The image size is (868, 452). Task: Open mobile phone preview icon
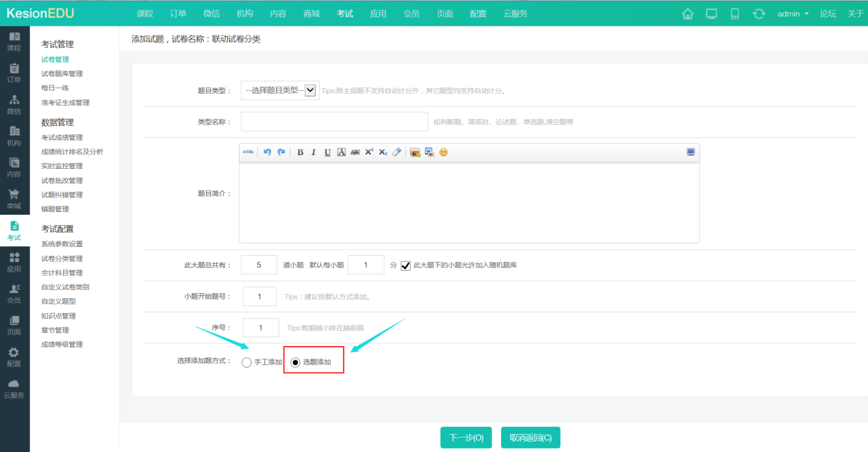pyautogui.click(x=735, y=14)
